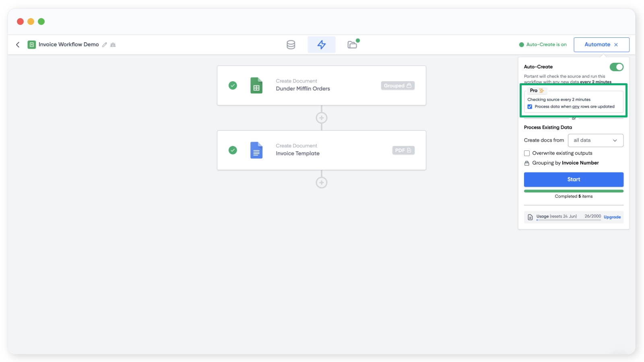Click the PDF badge on Invoice Template
Viewport: 644px width, 362px height.
403,150
